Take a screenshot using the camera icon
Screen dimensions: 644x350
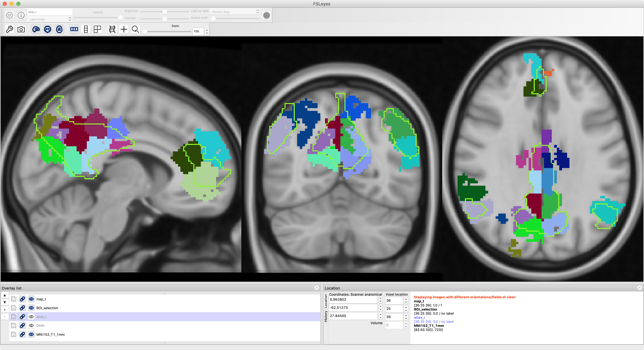[x=21, y=29]
